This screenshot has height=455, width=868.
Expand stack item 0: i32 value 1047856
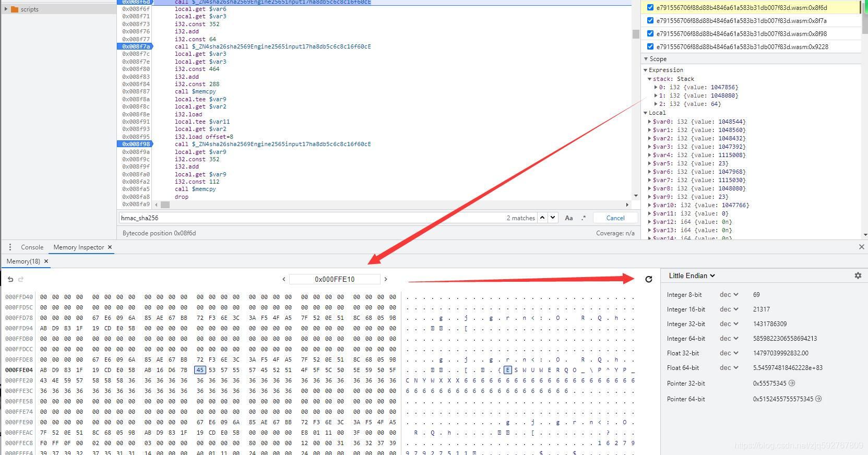coord(656,87)
